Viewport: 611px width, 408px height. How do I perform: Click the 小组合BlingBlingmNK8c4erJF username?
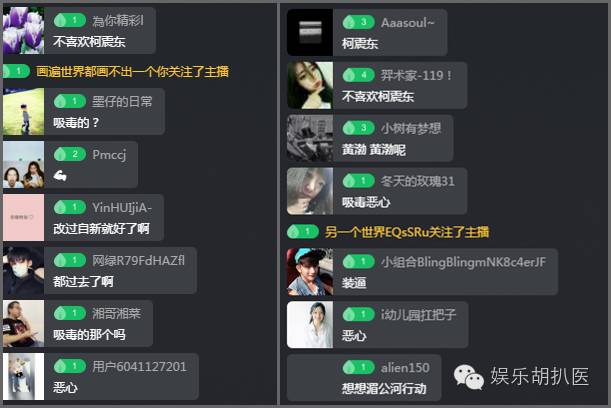[463, 262]
